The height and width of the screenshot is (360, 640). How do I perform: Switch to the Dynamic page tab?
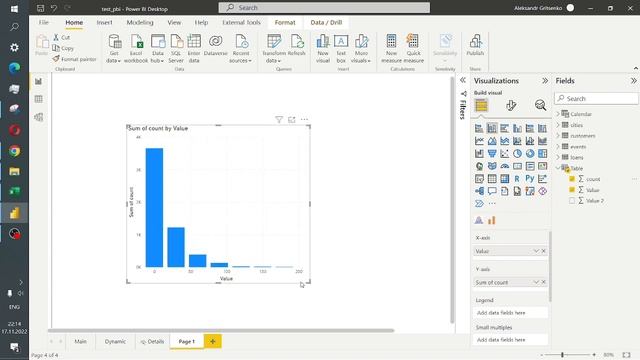pos(115,341)
